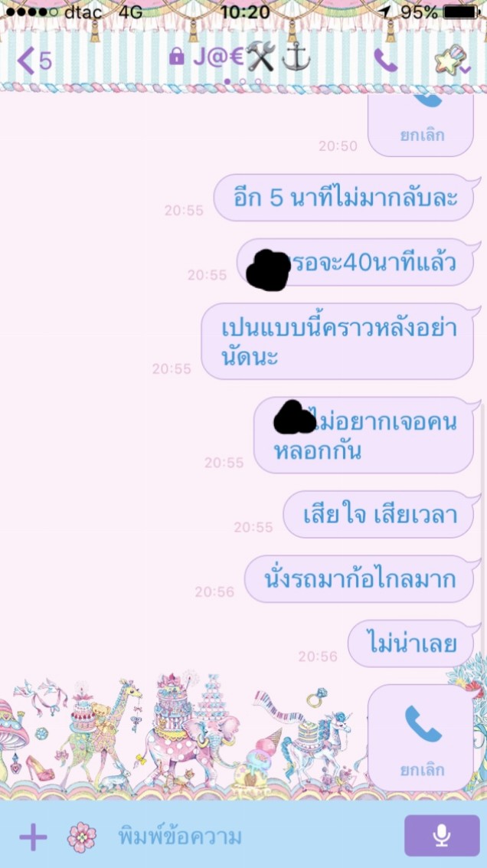The image size is (487, 868).
Task: Focus the พิมพ์ข้อความ message field
Action: 254,836
